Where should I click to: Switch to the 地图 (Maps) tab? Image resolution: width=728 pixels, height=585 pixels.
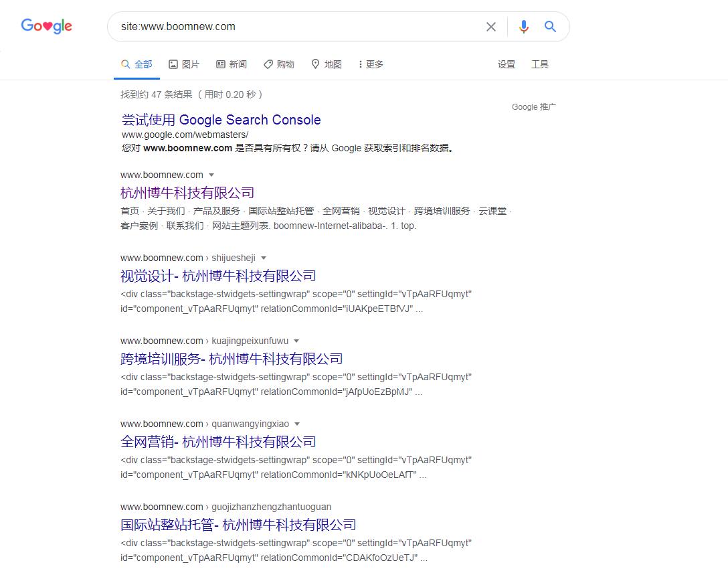[327, 64]
